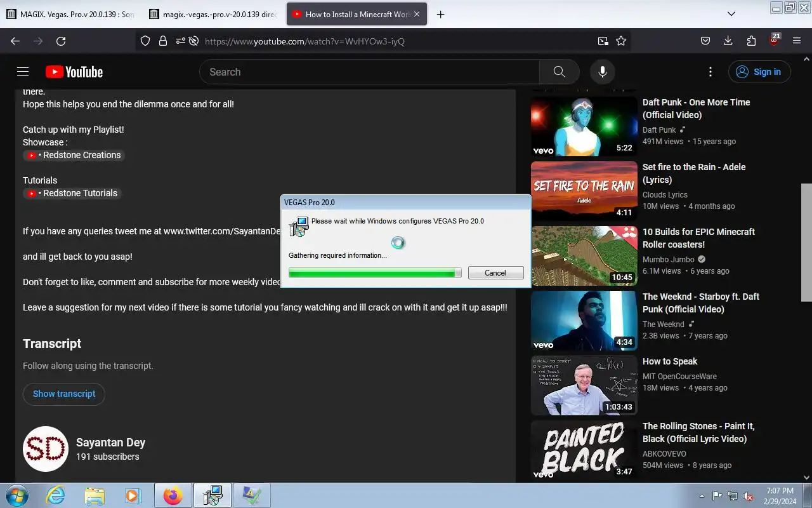Open the Redstone Creations playlist link

(x=74, y=155)
